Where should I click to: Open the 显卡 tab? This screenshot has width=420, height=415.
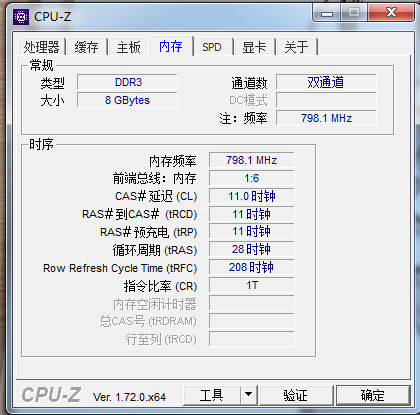254,47
